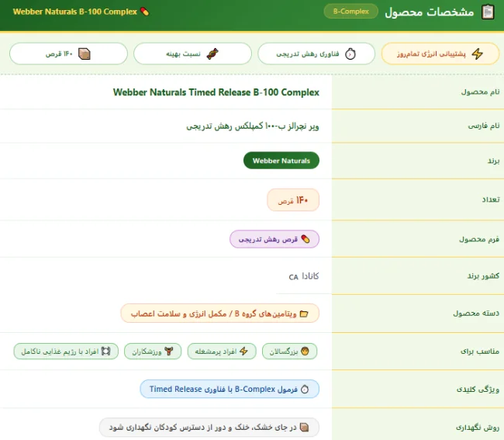Click the ۱۴۰ قرص chip in the top feature row
The image size is (504, 440).
point(68,54)
